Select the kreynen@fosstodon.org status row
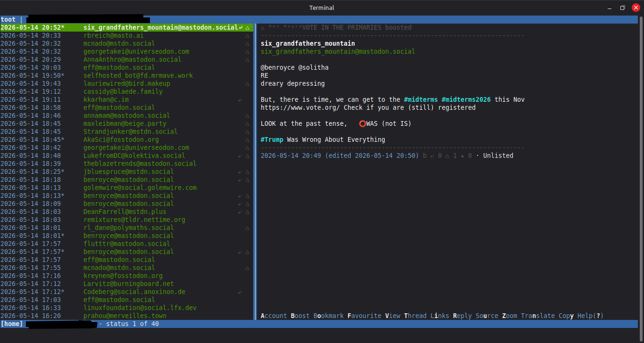 (x=126, y=276)
